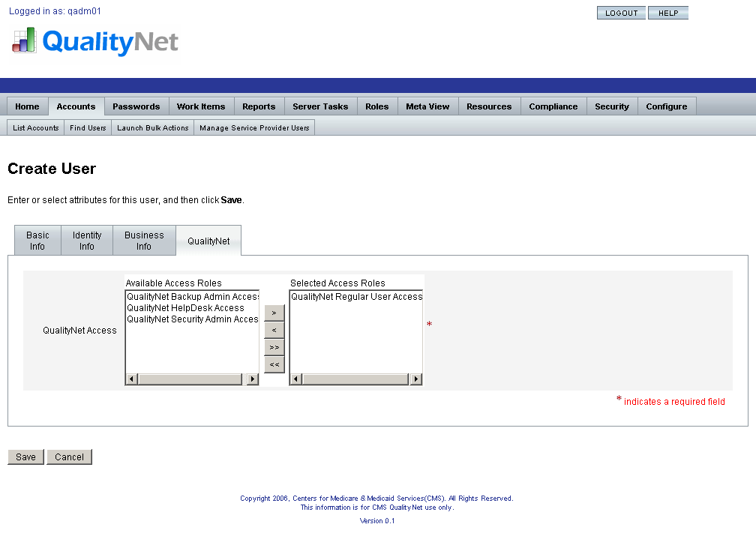Image resolution: width=756 pixels, height=548 pixels.
Task: Select List Accounts submenu
Action: point(36,127)
